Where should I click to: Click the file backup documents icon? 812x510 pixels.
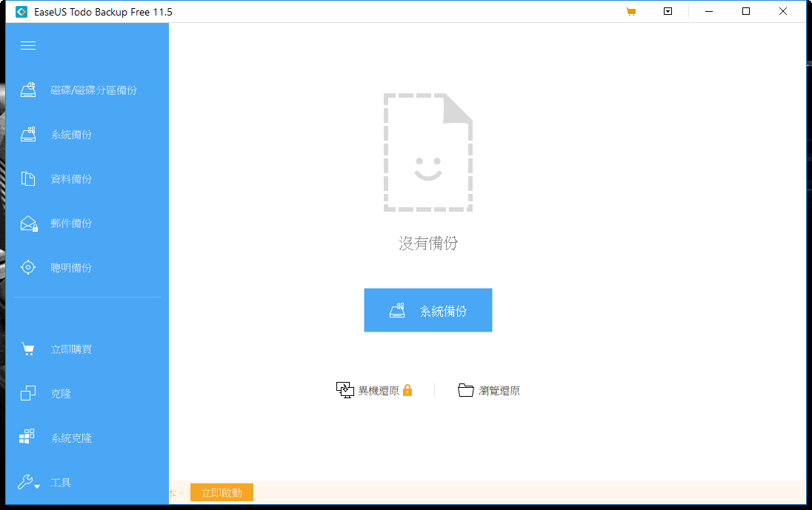(28, 179)
